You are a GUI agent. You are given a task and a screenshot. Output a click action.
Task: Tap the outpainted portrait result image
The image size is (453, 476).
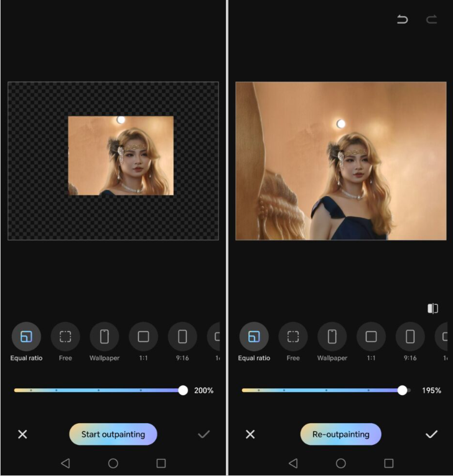pyautogui.click(x=340, y=161)
